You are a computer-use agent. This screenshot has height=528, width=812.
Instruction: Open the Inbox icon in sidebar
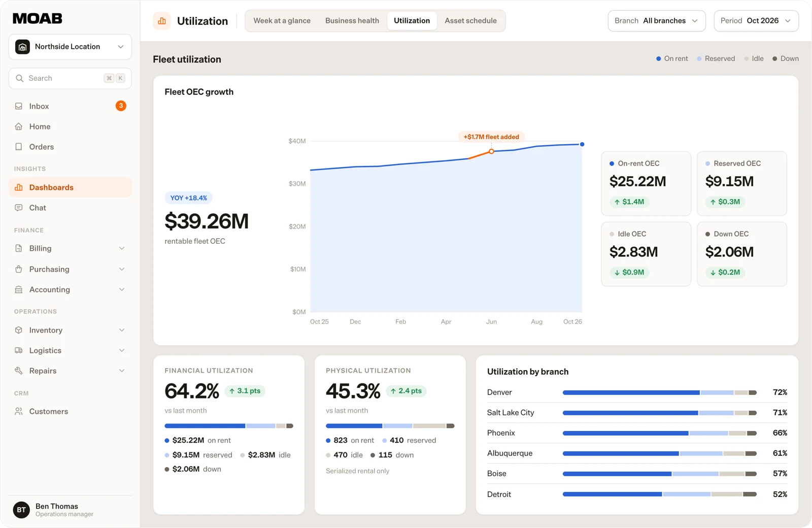19,106
